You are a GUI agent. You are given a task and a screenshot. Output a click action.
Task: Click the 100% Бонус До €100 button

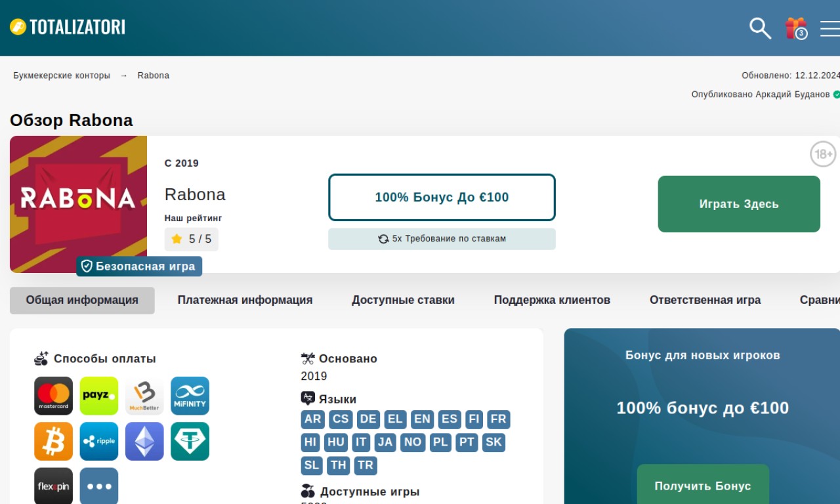(x=442, y=197)
